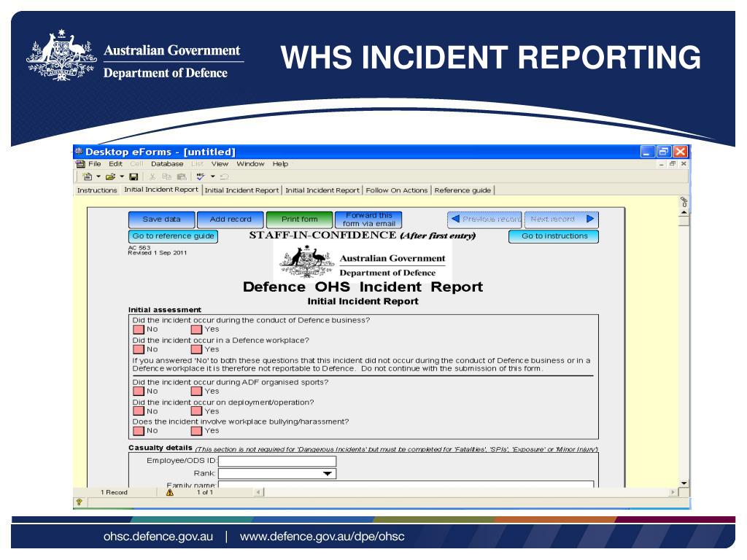
Task: Restore the inner untitled document
Action: [x=673, y=164]
